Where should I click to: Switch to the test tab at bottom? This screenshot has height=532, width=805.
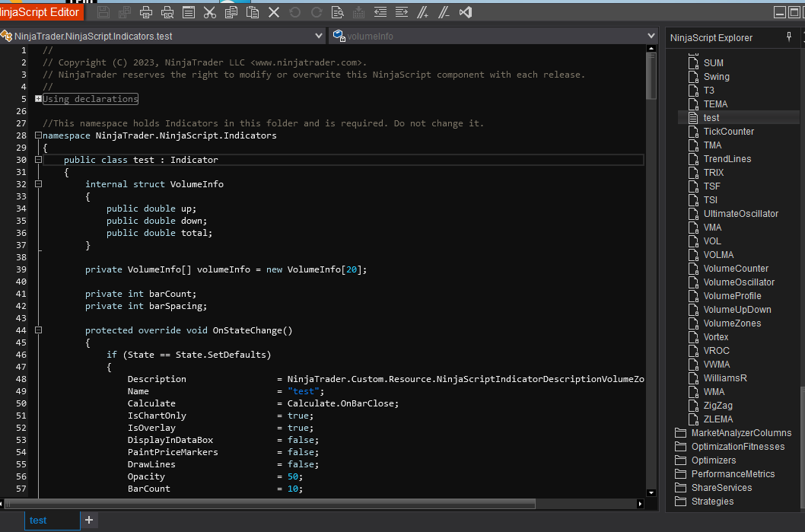tap(38, 520)
